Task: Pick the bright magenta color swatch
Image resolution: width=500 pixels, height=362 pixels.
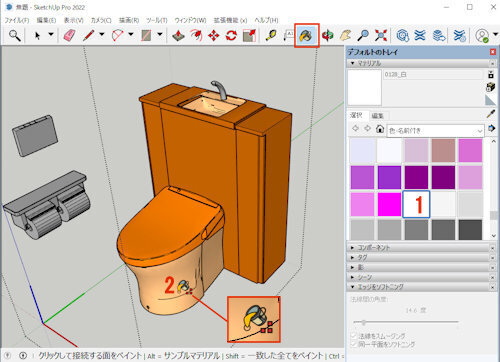Action: [x=389, y=204]
